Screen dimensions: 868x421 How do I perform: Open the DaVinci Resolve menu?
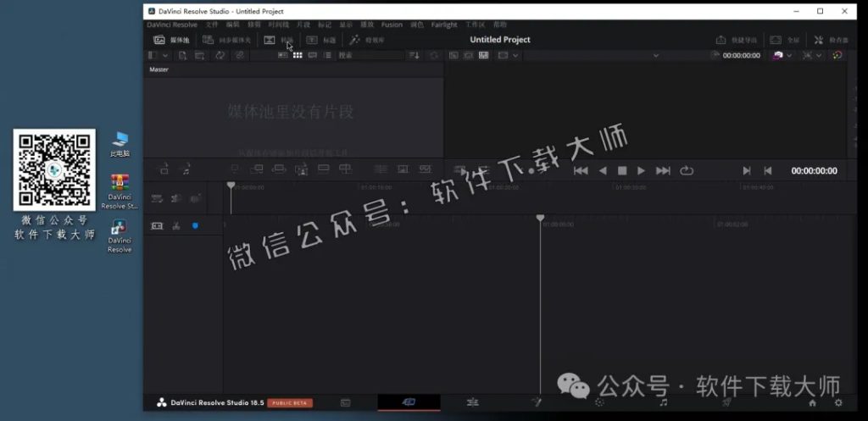pos(171,25)
